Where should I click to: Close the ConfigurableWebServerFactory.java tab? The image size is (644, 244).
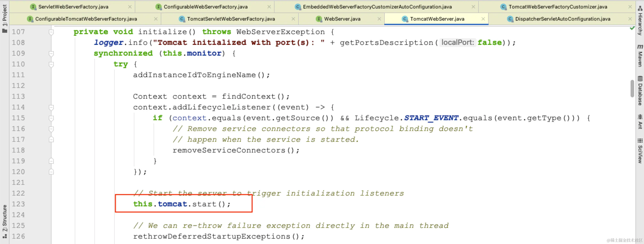269,7
